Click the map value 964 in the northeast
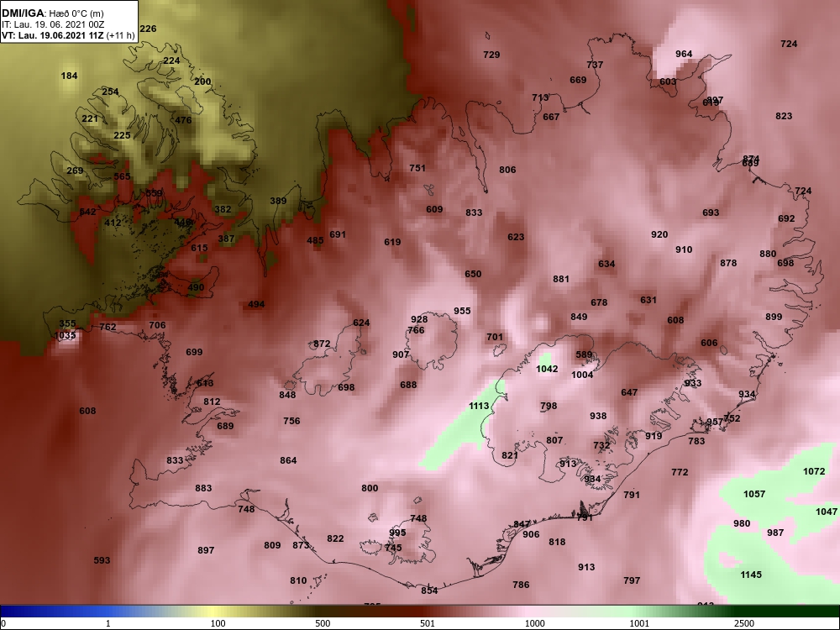840x630 pixels. point(684,54)
